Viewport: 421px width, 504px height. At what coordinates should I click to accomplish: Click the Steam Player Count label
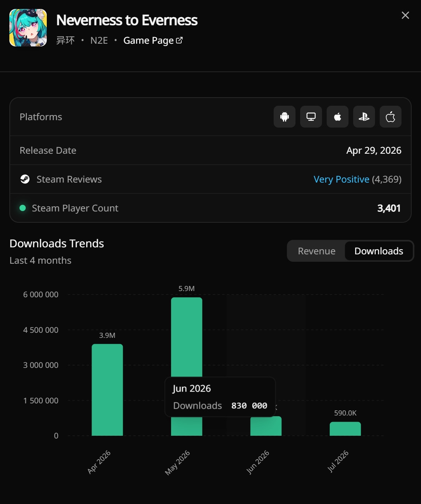coord(75,208)
